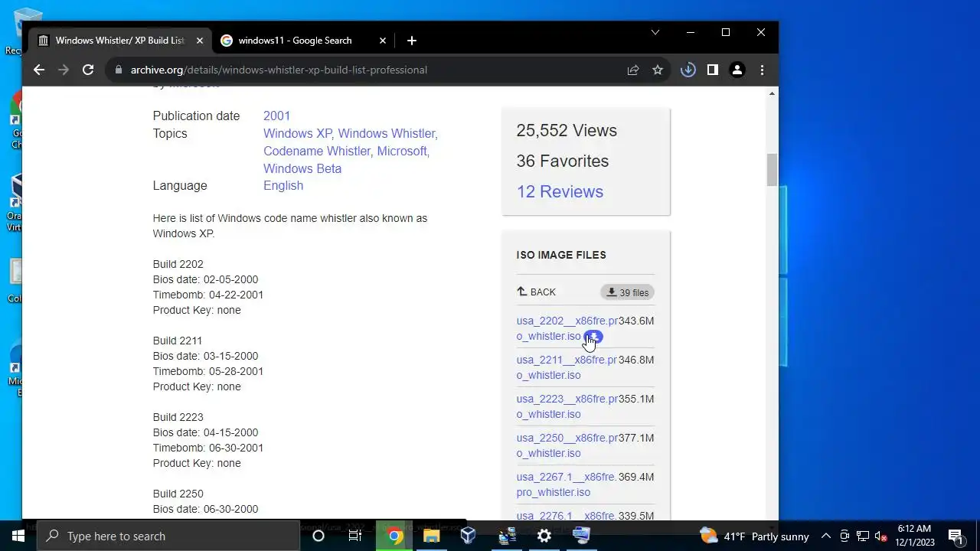
Task: Open the Windows Whistler topic link
Action: coord(387,133)
